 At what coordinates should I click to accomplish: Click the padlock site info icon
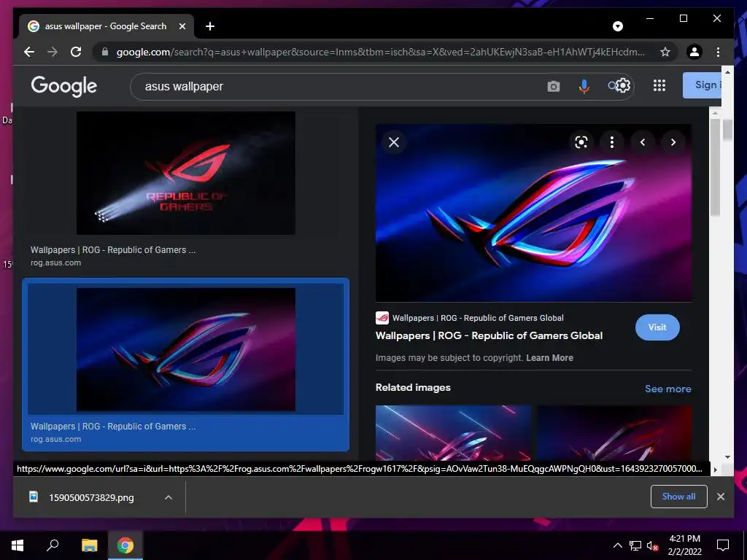point(105,52)
